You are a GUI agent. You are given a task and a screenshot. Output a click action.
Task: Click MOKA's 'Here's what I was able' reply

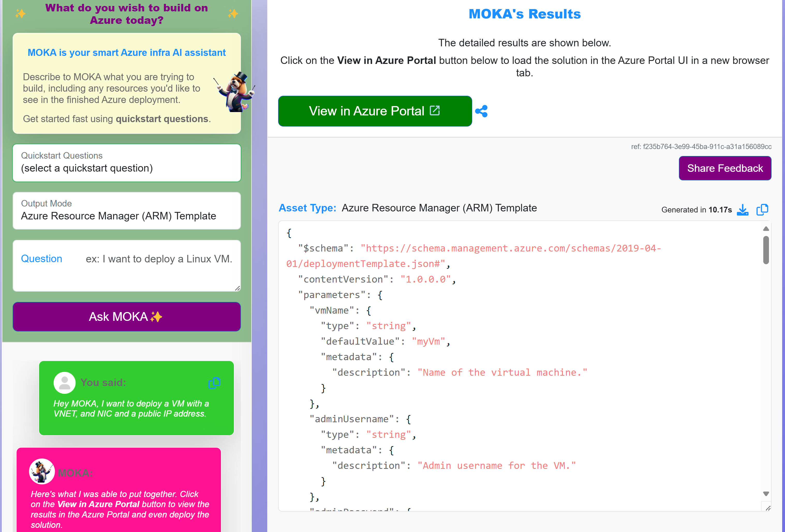click(x=120, y=509)
